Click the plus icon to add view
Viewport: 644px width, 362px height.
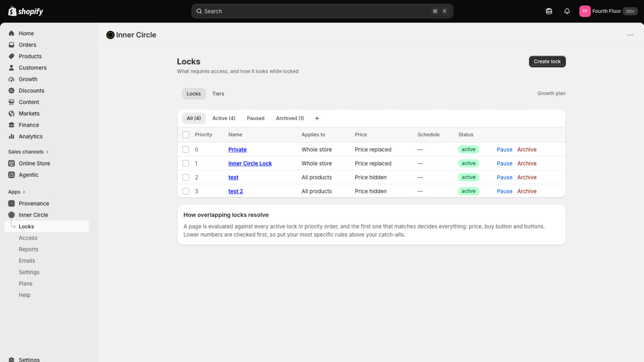[317, 118]
